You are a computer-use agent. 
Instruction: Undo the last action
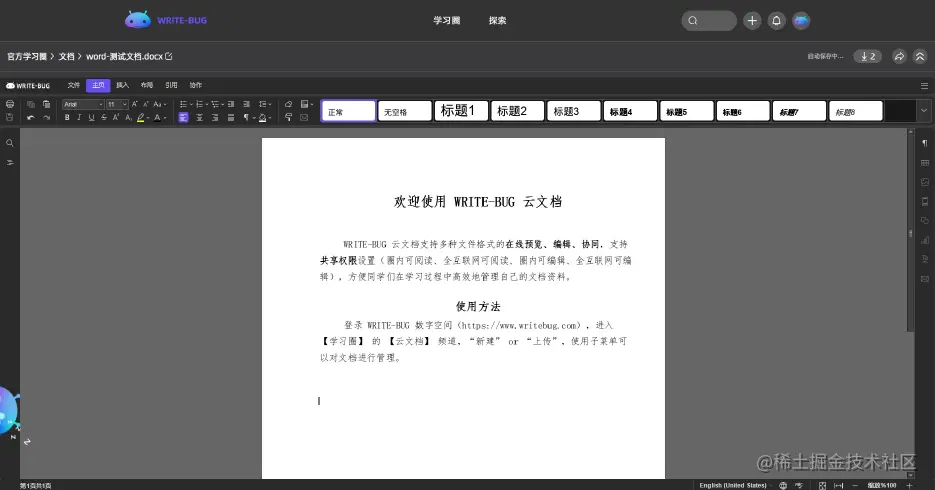tap(31, 117)
